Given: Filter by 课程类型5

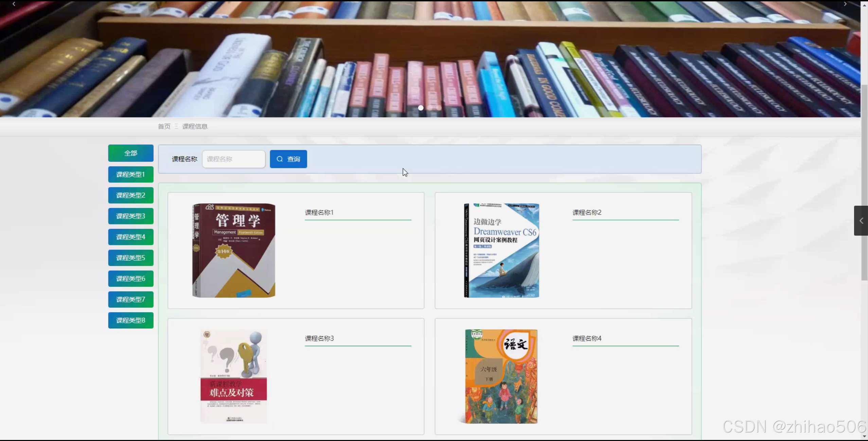Looking at the screenshot, I should click(131, 258).
